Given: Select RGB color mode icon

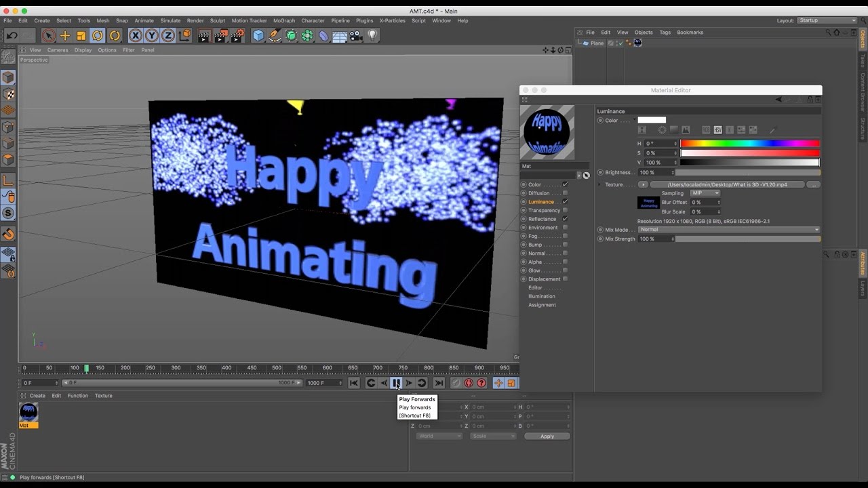Looking at the screenshot, I should 706,129.
